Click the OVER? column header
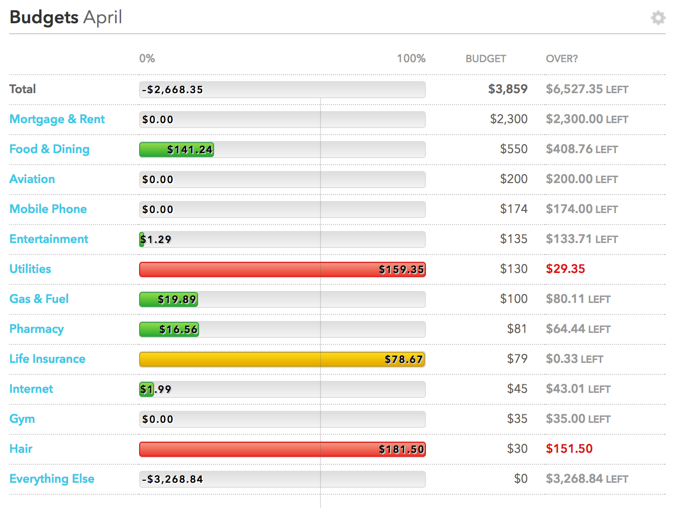 pos(562,59)
